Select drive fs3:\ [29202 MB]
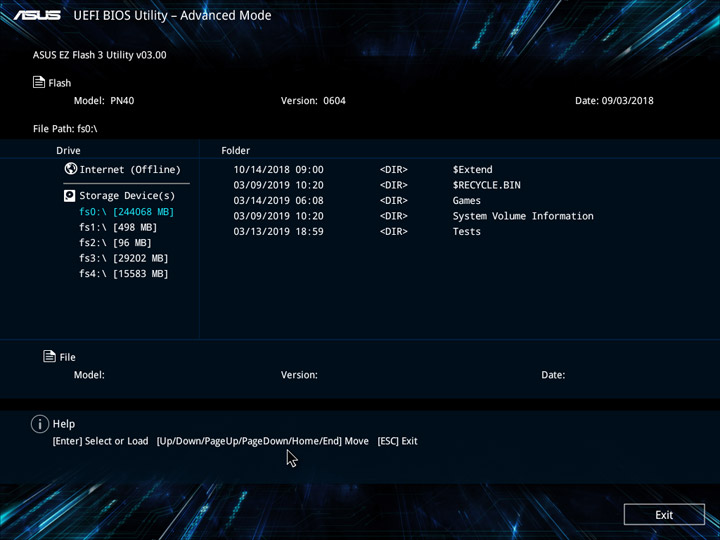720x540 pixels. point(124,258)
